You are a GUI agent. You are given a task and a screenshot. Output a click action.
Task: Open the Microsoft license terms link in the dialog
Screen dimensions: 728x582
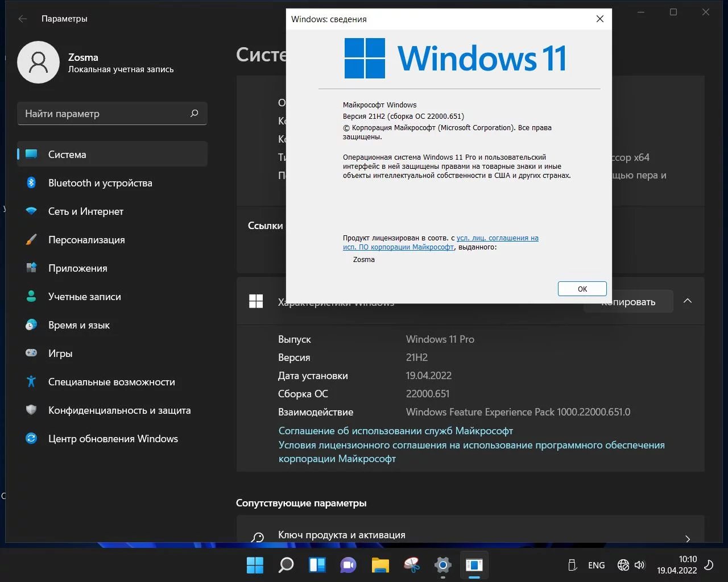point(441,243)
